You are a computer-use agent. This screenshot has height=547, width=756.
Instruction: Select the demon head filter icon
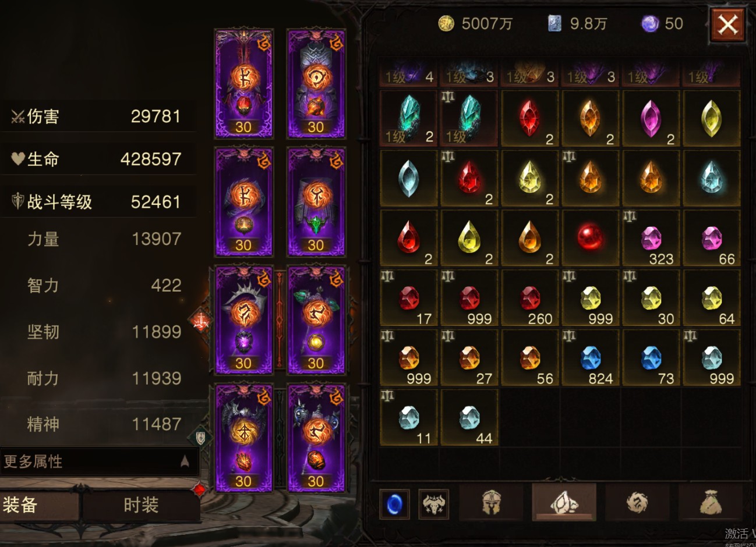point(434,503)
